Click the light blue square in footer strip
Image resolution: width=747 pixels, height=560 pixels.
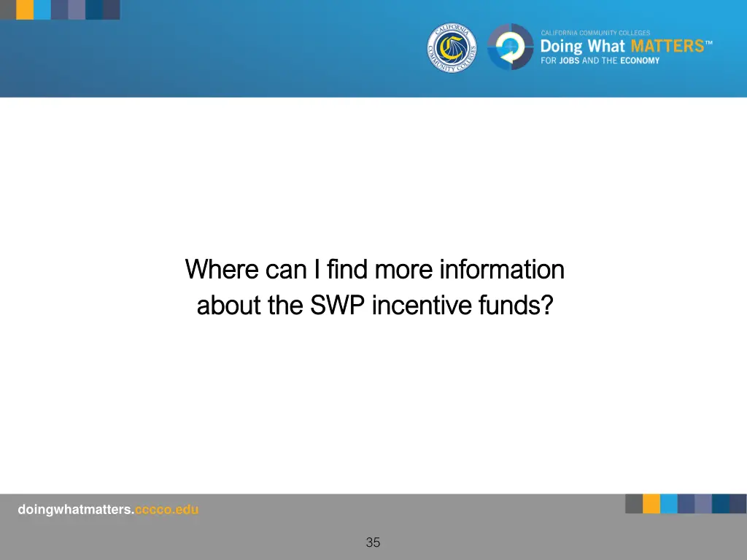click(x=669, y=504)
